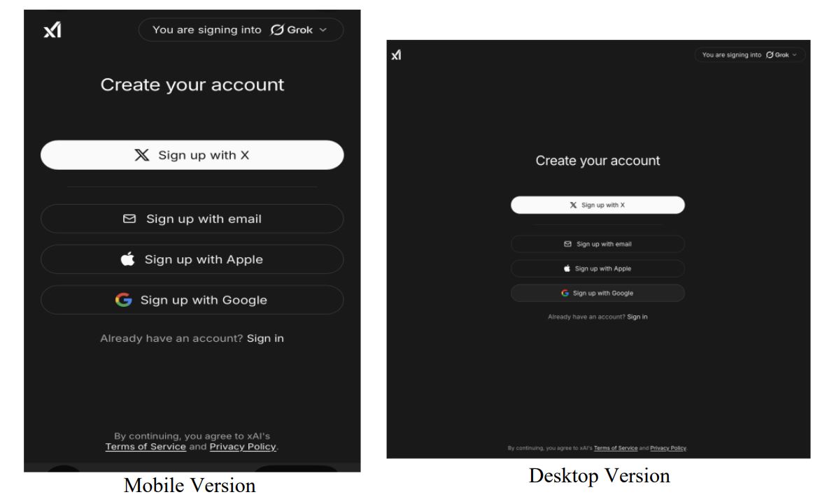Viewport: 834px width, 504px height.
Task: Follow the Sign in link in desktop version
Action: (x=637, y=317)
